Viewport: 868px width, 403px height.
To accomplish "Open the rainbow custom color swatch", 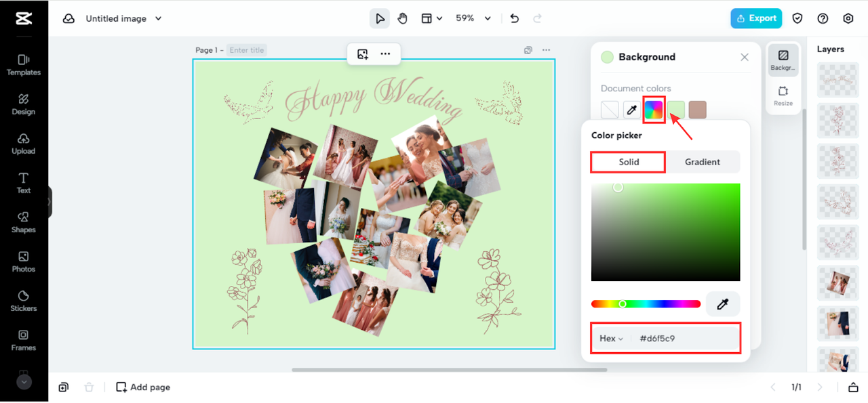I will [x=654, y=110].
